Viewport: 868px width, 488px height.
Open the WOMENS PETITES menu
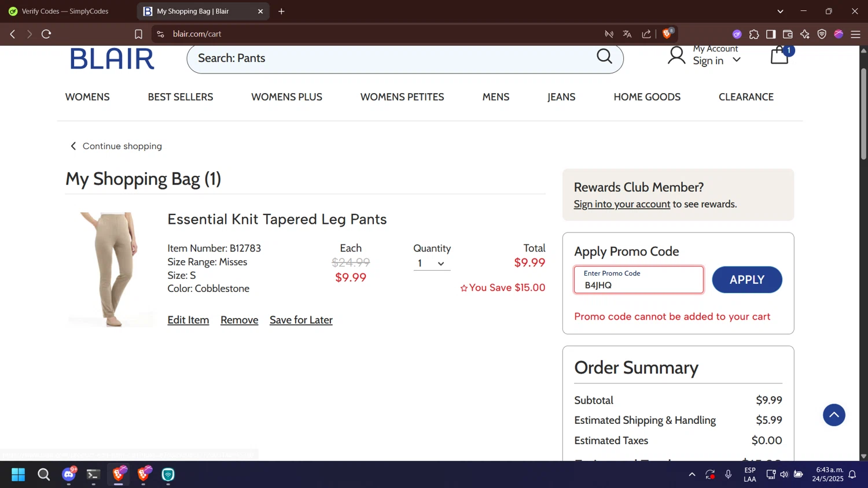402,97
